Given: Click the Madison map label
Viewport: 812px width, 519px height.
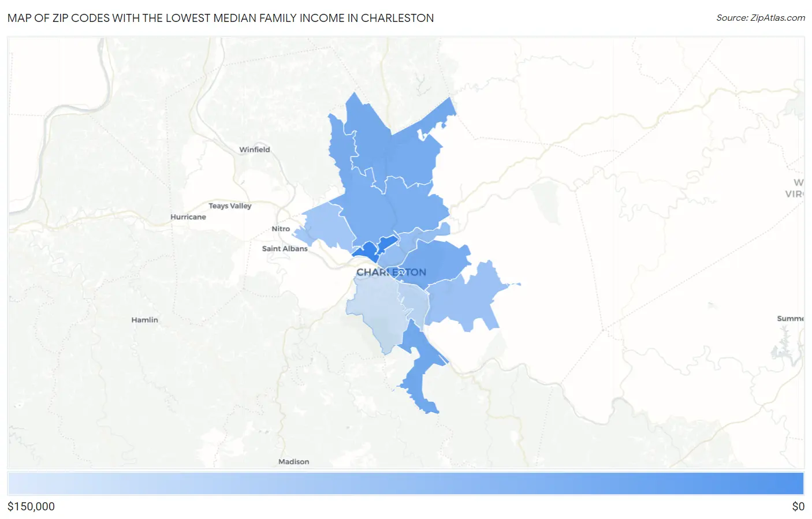Looking at the screenshot, I should click(293, 462).
